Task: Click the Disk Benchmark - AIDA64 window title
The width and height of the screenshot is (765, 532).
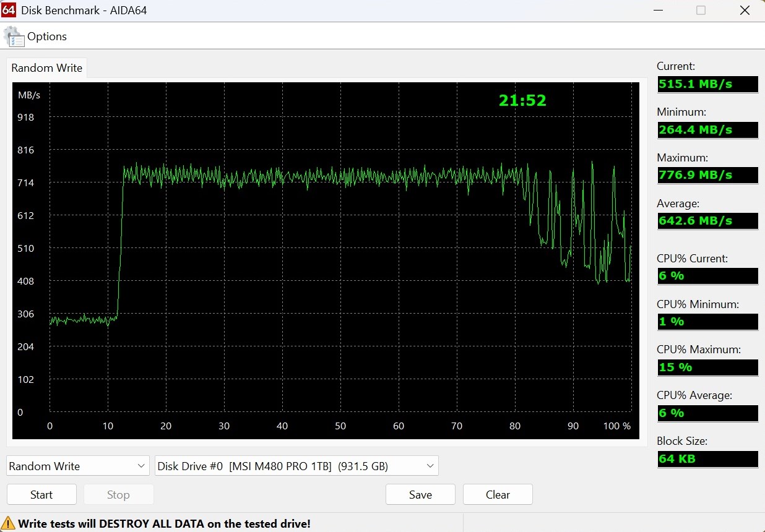Action: 84,11
